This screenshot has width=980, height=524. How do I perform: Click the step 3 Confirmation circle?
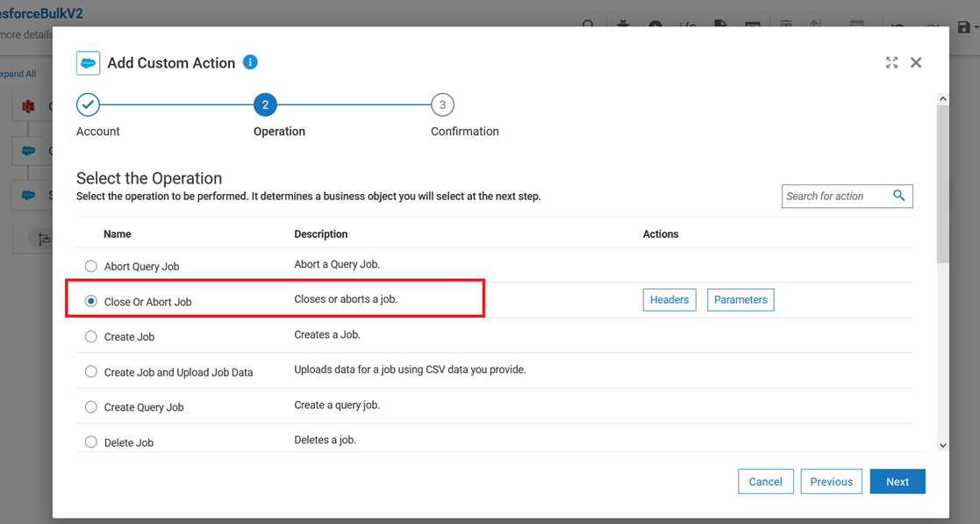click(x=442, y=105)
